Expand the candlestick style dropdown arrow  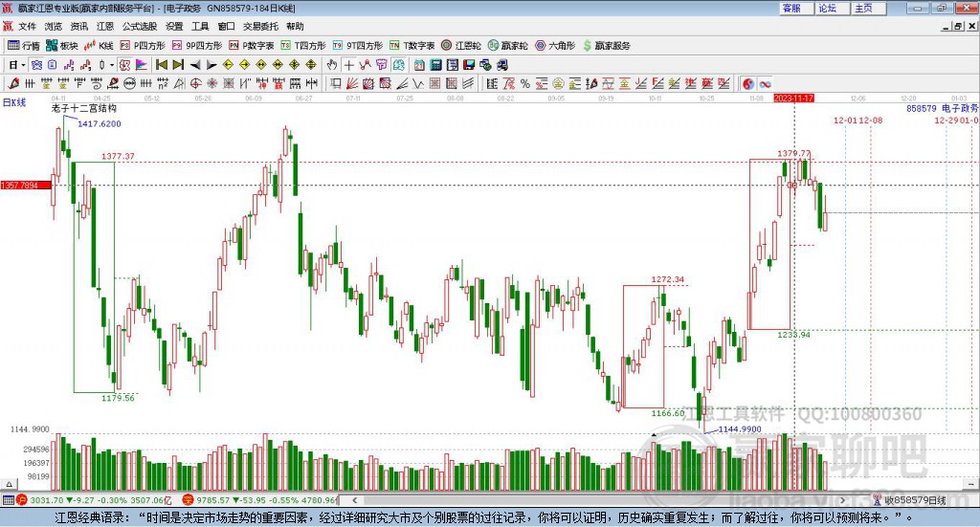[112, 64]
